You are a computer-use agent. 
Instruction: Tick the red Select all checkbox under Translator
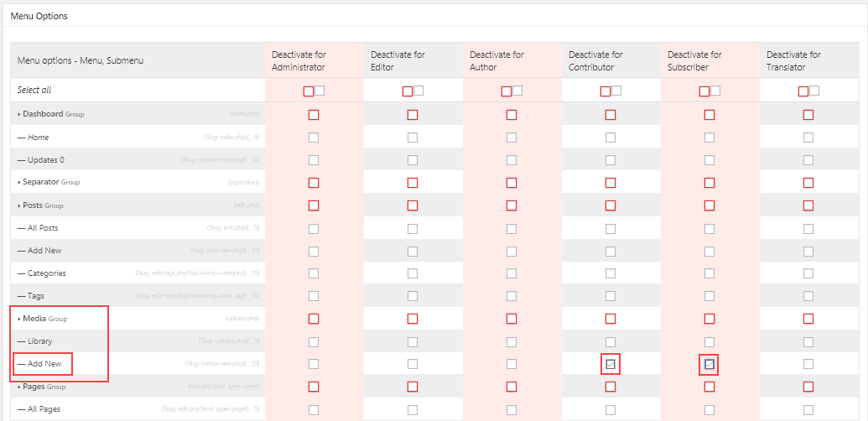click(x=803, y=92)
